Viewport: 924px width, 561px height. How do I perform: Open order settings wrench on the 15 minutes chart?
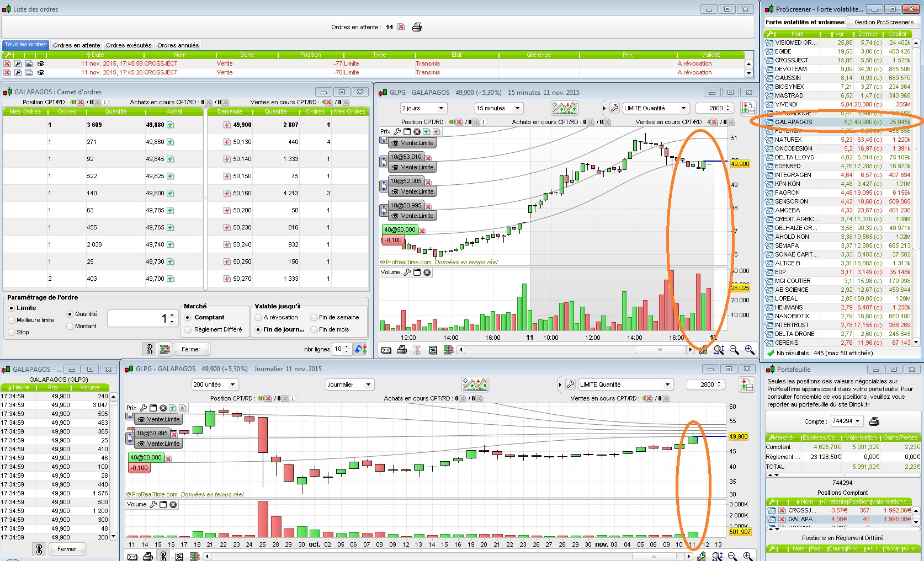[x=614, y=108]
